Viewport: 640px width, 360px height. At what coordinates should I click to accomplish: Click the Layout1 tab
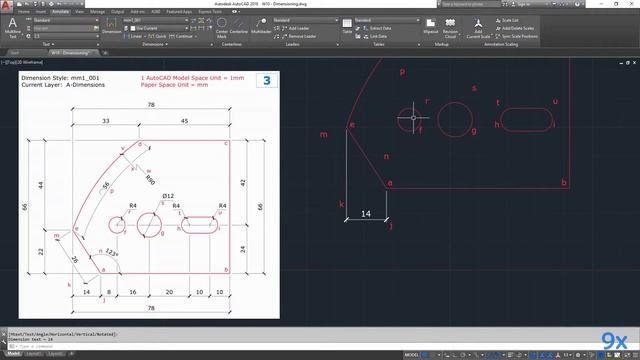point(34,353)
